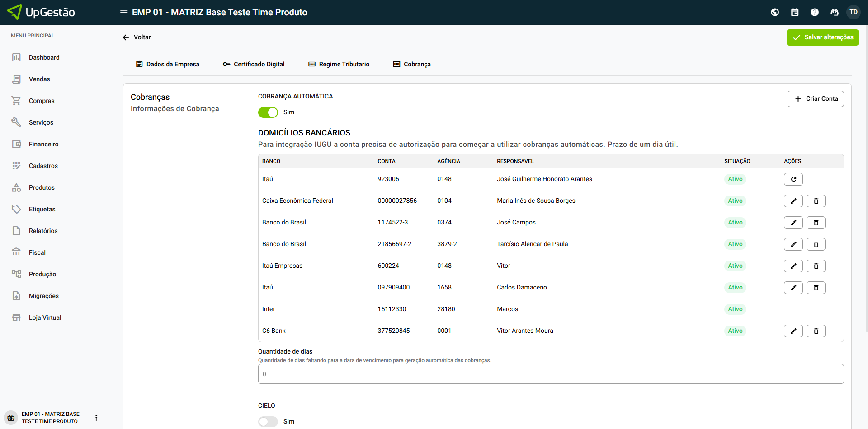Screen dimensions: 868x429
Task: Click the refresh icon on Itaú row
Action: (793, 179)
